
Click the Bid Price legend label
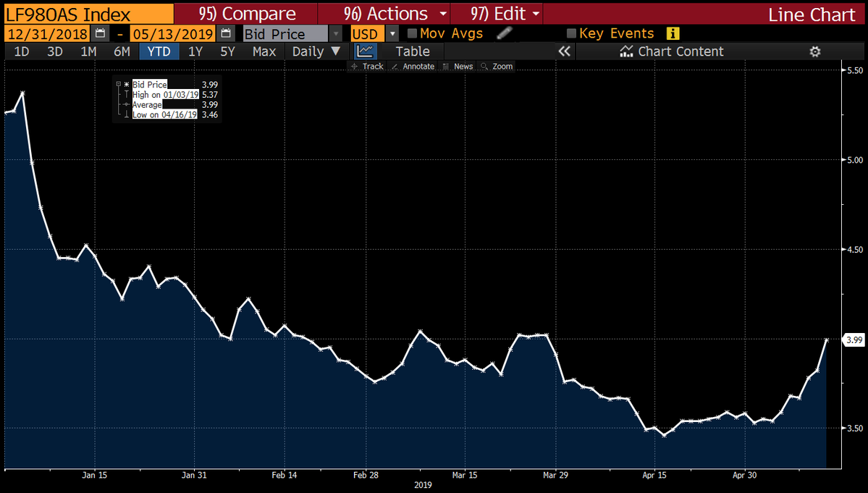point(149,85)
